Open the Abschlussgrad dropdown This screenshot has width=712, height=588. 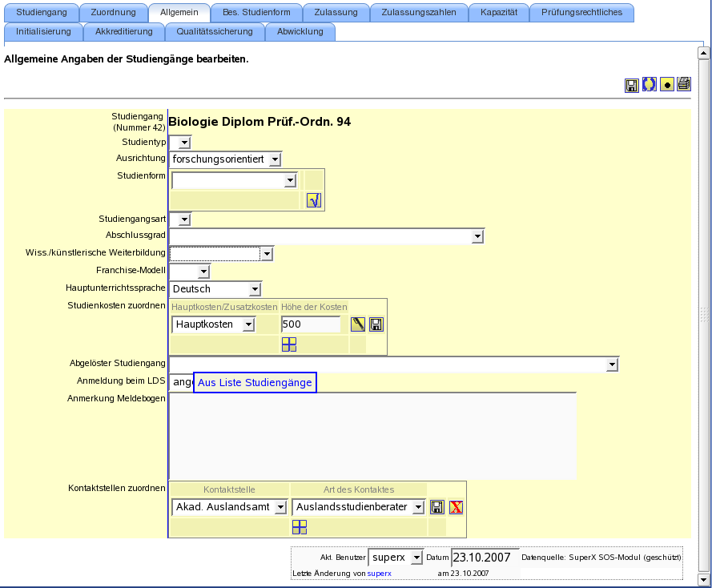327,236
